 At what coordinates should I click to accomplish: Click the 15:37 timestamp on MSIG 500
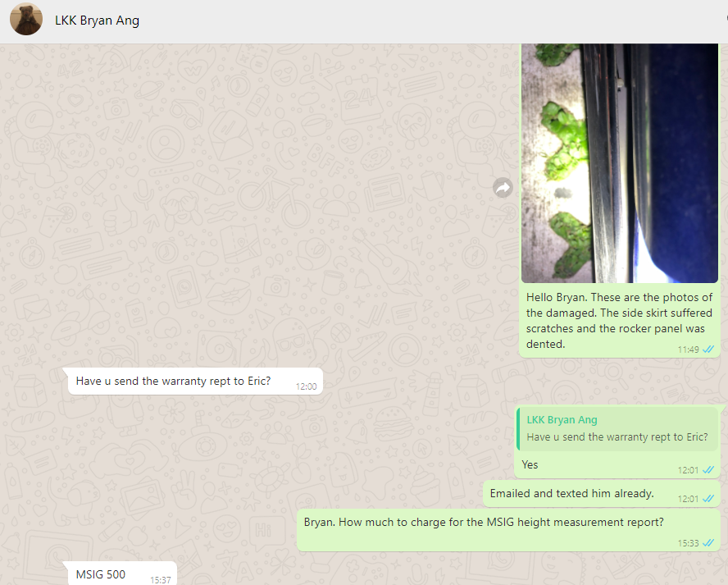click(x=160, y=579)
